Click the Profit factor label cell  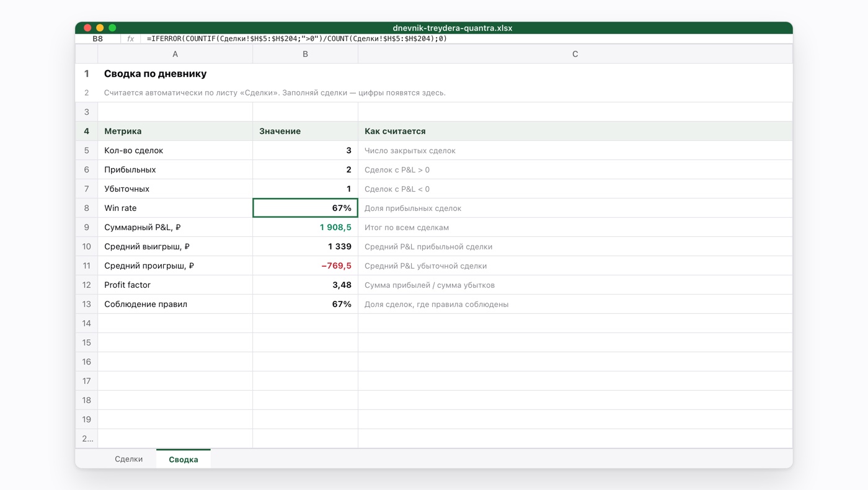(x=175, y=285)
